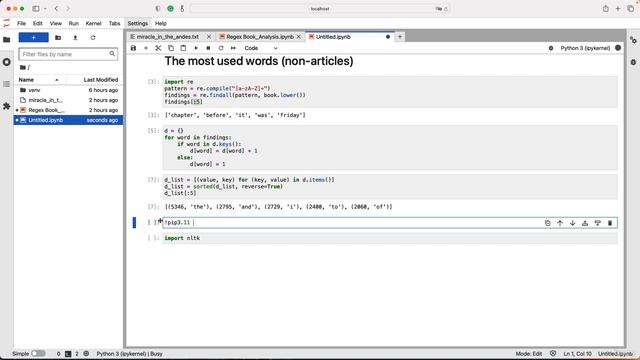
Task: Open the Settings menu
Action: (x=138, y=23)
